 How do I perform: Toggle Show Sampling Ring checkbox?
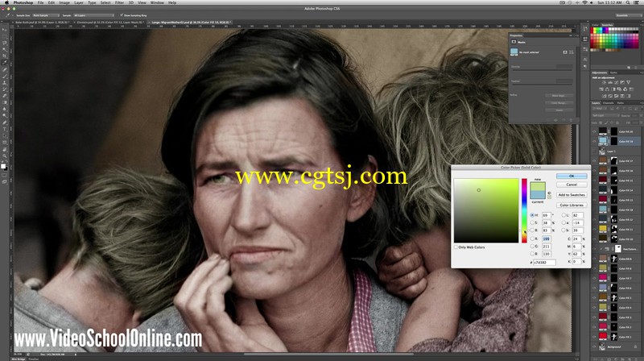tap(122, 15)
